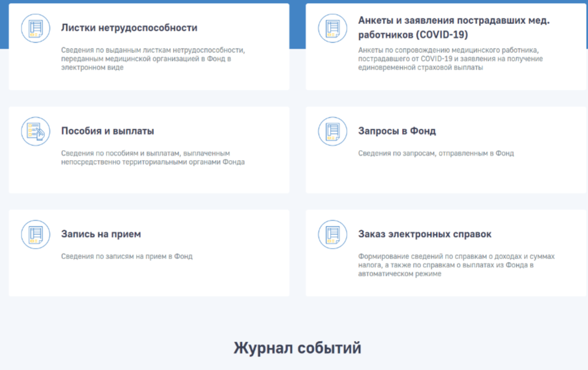588x370 pixels.
Task: Click the Заказ электронных справок icon
Action: [x=332, y=235]
